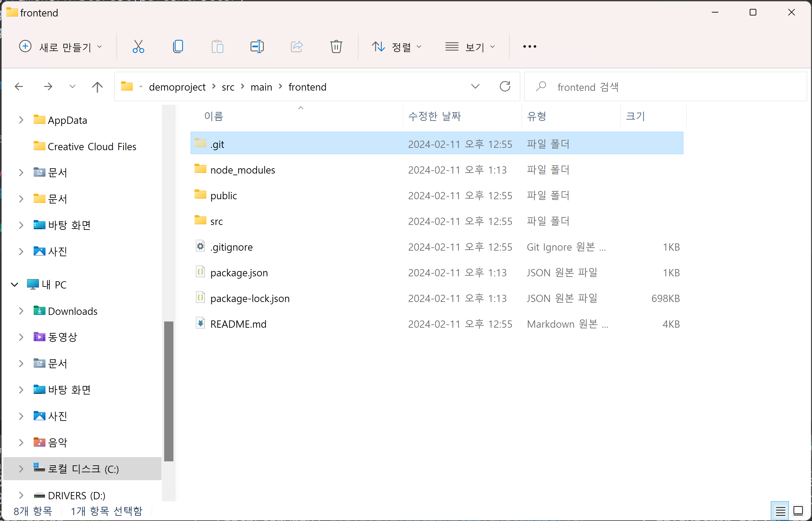Switch to details view in status bar

780,511
